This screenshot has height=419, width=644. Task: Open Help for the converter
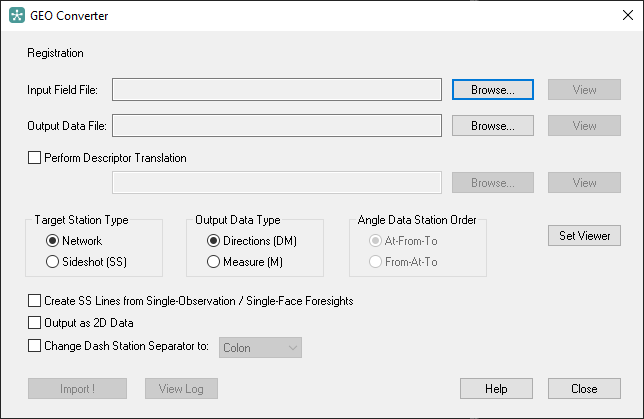[x=496, y=389]
